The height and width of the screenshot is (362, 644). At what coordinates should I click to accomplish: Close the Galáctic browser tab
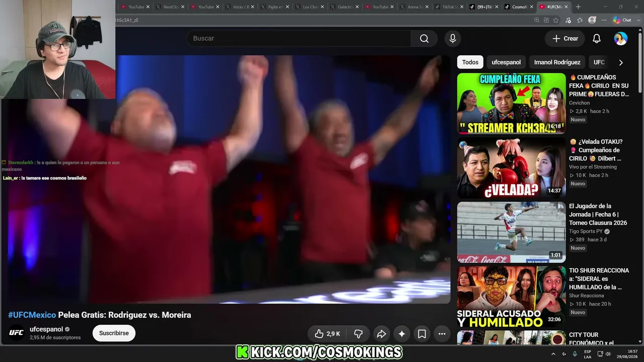[x=357, y=7]
